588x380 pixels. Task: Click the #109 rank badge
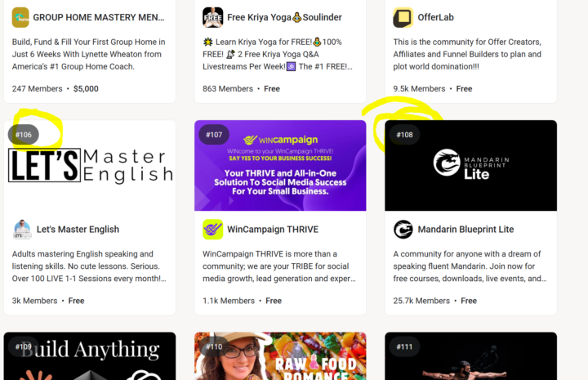[23, 346]
